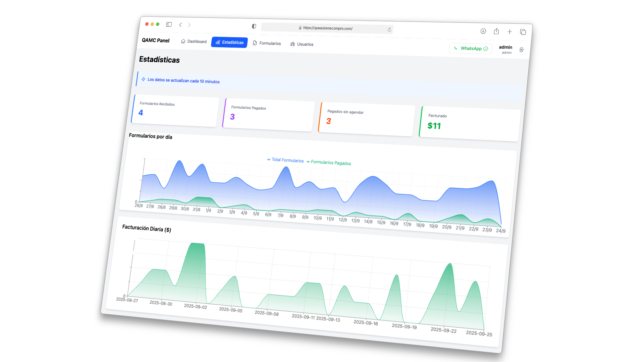Click the privacy shield icon

click(254, 26)
